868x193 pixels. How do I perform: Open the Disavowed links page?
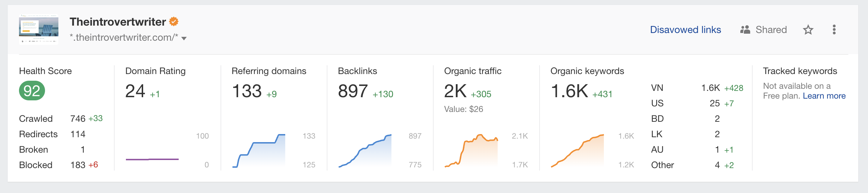(685, 29)
